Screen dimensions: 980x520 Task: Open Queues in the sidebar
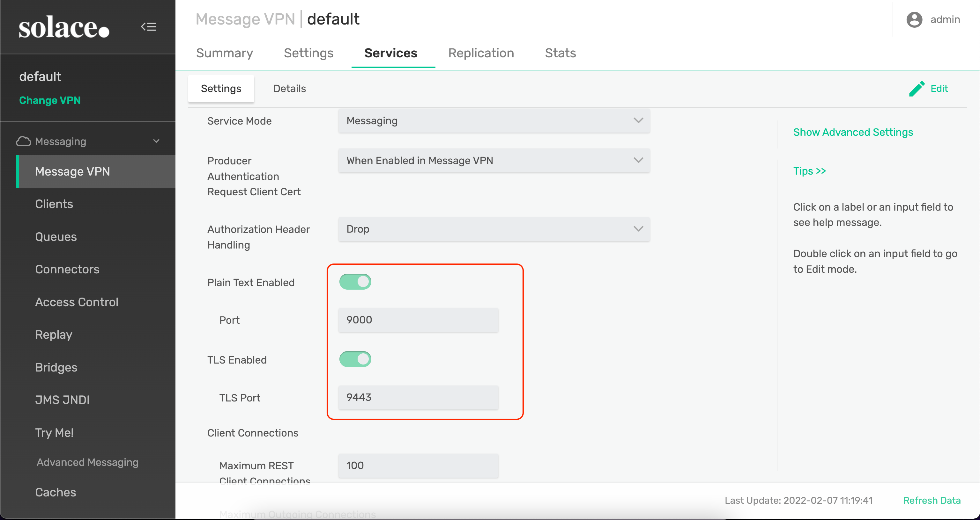point(56,237)
